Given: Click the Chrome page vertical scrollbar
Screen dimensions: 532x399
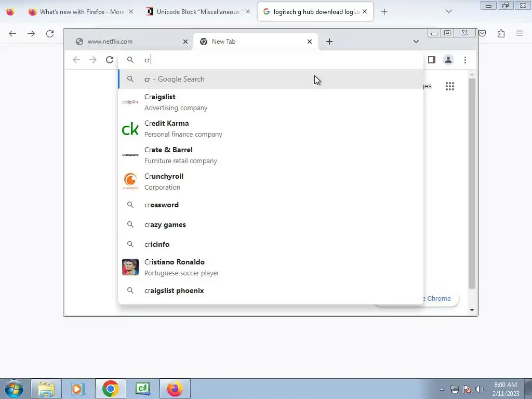Looking at the screenshot, I should pos(472,183).
